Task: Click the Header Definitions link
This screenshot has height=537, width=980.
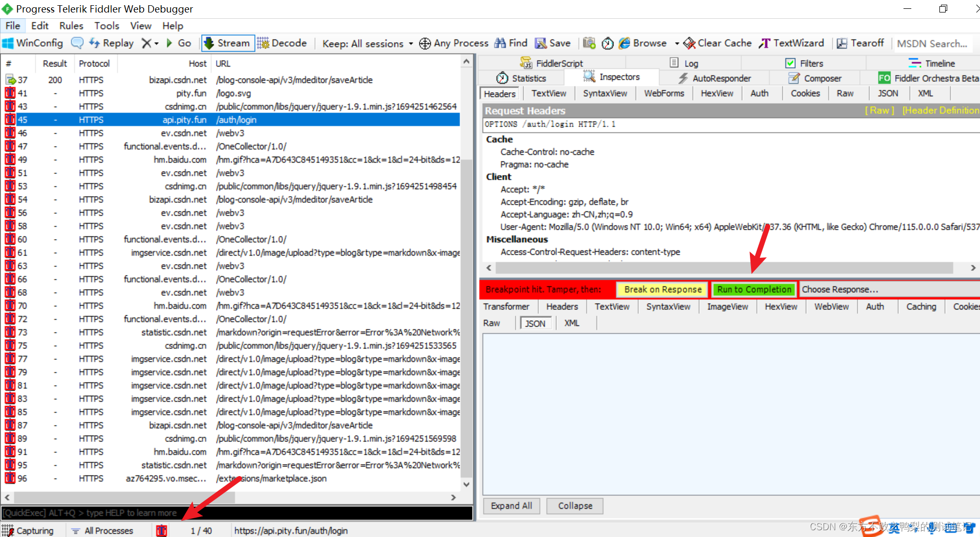Action: pyautogui.click(x=941, y=110)
